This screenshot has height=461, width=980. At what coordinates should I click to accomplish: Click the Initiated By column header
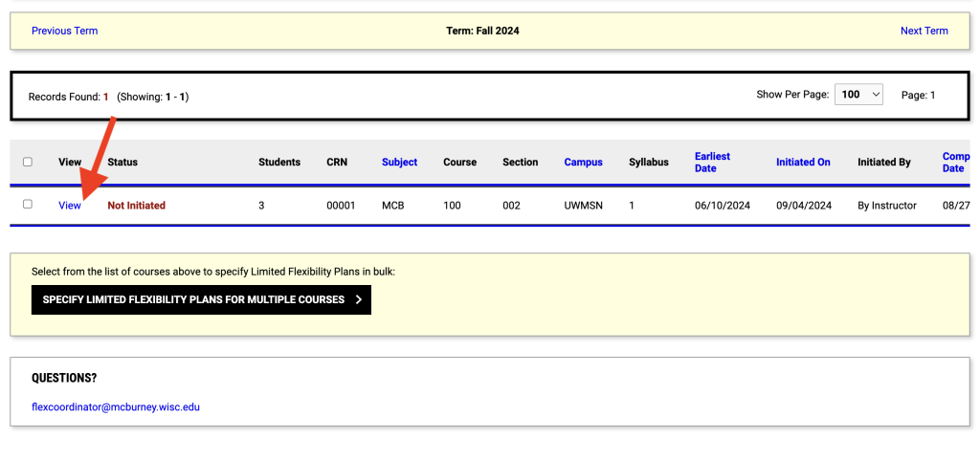click(x=883, y=162)
